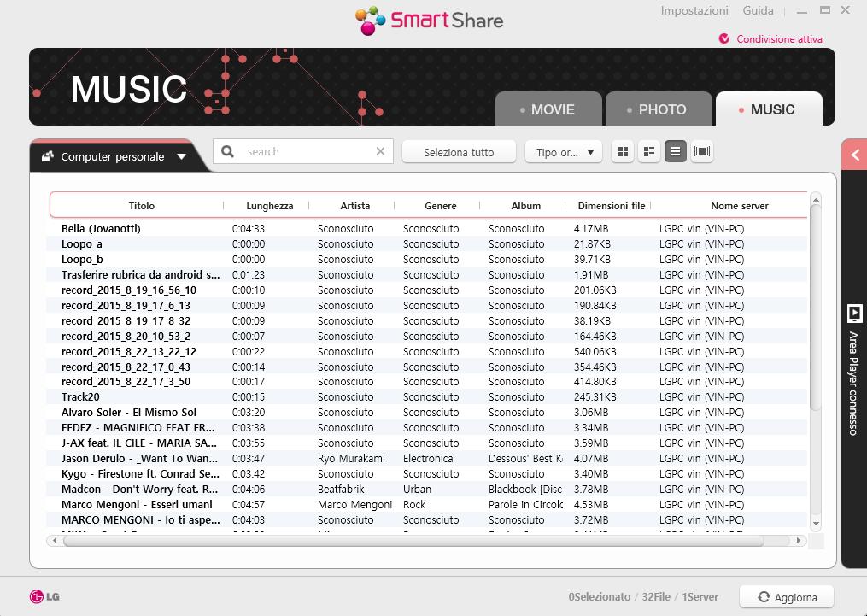
Task: Sort by the Lunghezza column header
Action: [270, 206]
